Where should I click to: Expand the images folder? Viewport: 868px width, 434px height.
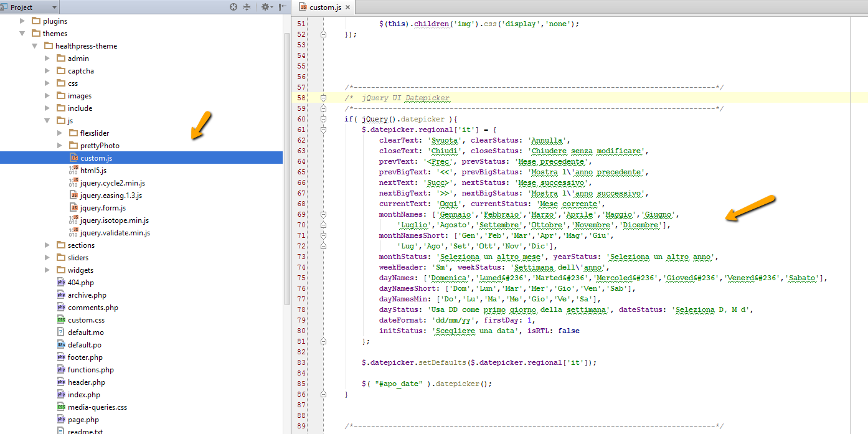pos(47,96)
